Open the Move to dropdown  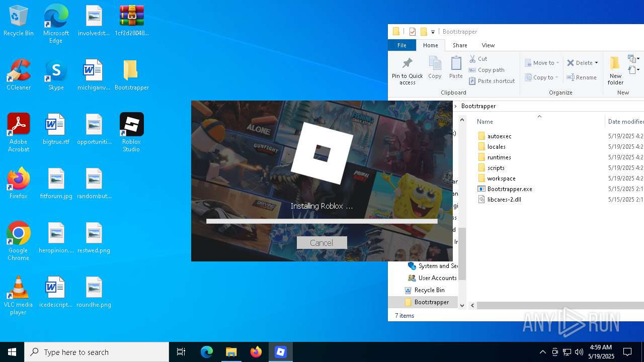542,63
